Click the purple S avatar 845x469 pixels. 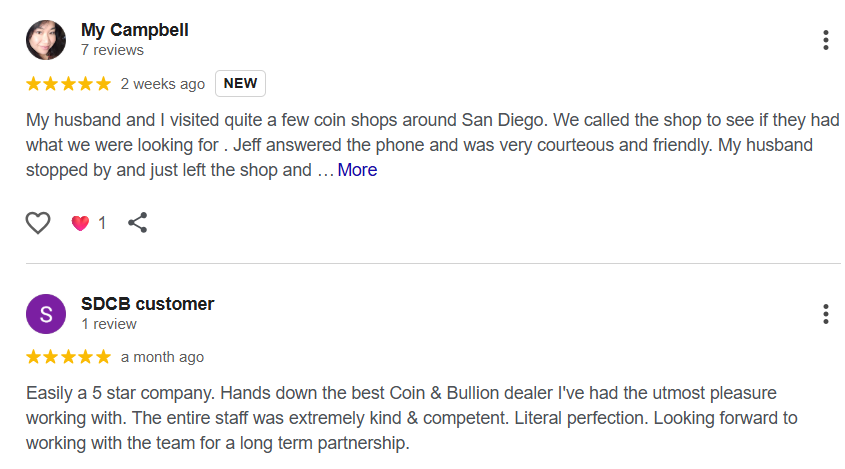(x=45, y=314)
